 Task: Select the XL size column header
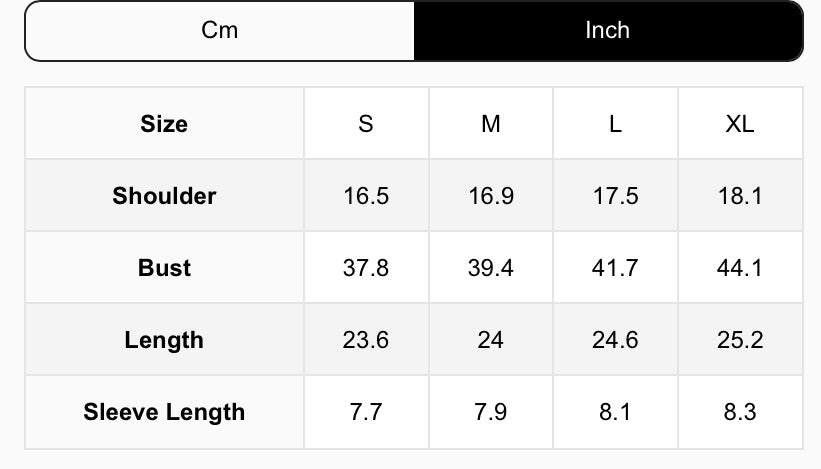(x=740, y=124)
